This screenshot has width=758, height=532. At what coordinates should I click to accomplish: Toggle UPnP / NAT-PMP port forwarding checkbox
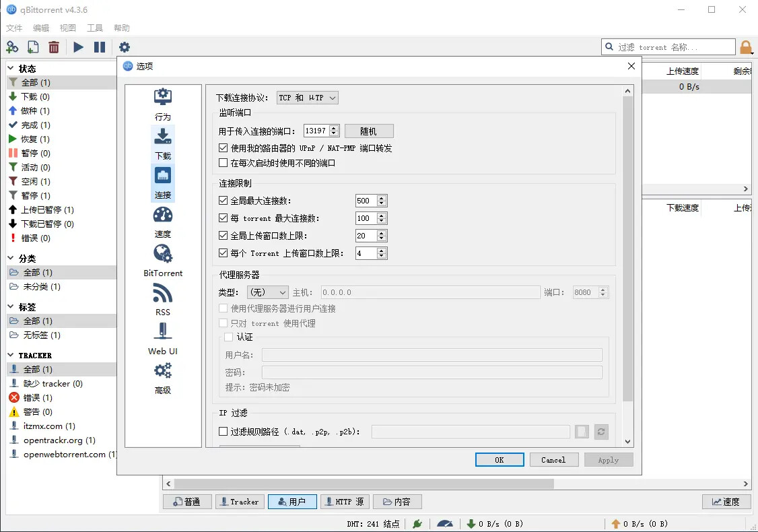(x=223, y=148)
